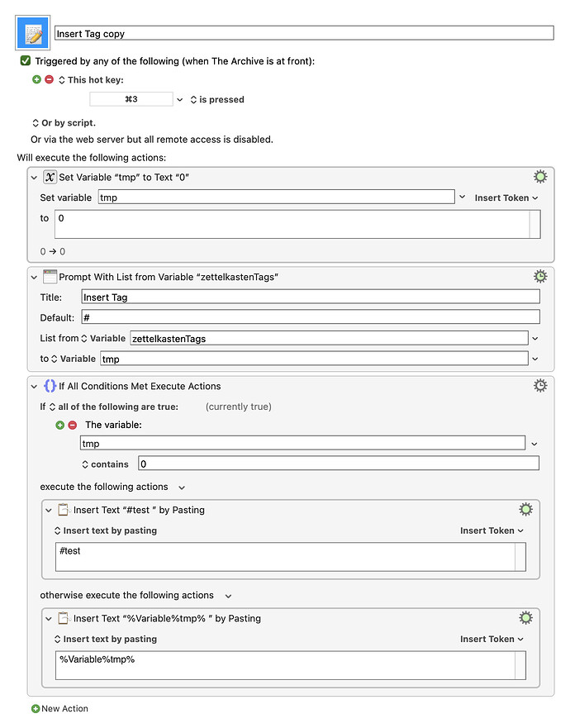This screenshot has height=728, width=570.
Task: Click the Prompt With List window icon
Action: 50,277
